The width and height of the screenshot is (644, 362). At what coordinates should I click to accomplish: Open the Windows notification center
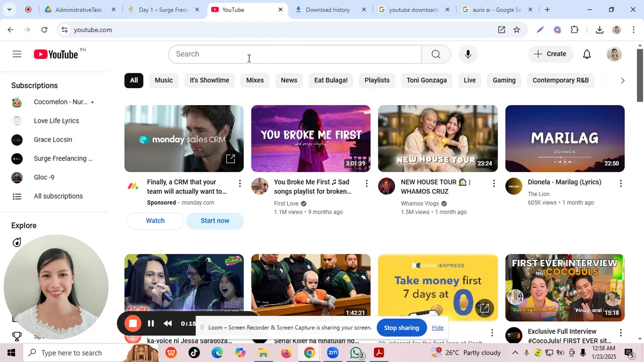629,353
